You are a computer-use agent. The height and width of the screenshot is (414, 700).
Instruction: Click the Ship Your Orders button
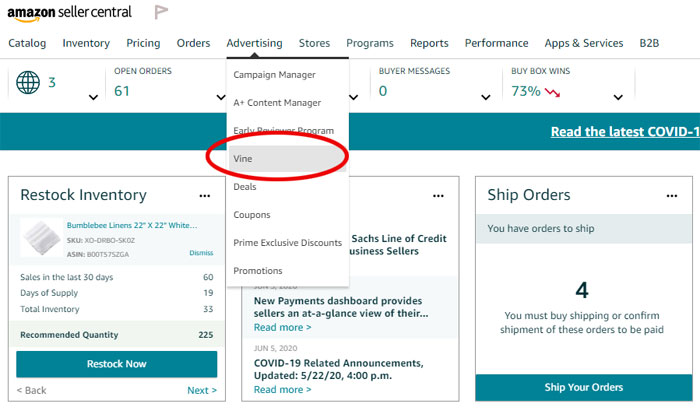tap(584, 387)
